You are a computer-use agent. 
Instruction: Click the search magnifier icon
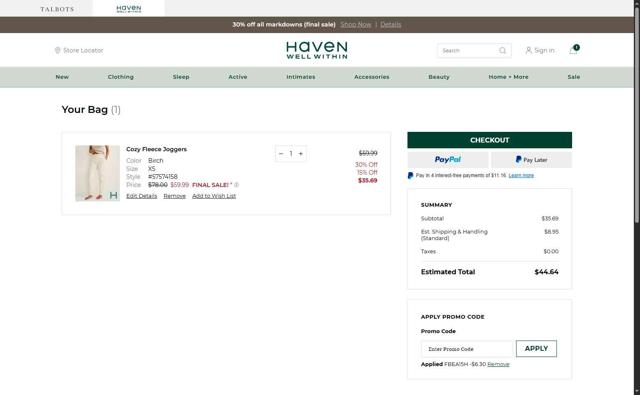coord(502,51)
